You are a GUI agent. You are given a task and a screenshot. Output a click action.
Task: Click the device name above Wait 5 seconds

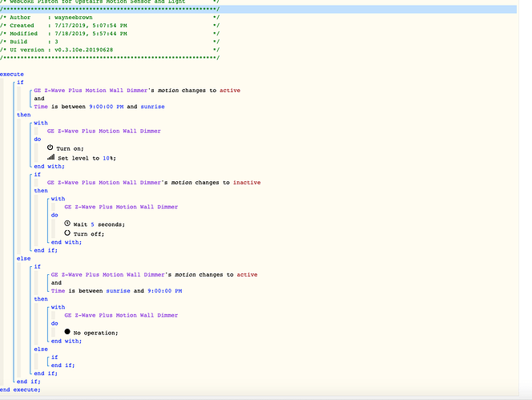[x=121, y=207]
